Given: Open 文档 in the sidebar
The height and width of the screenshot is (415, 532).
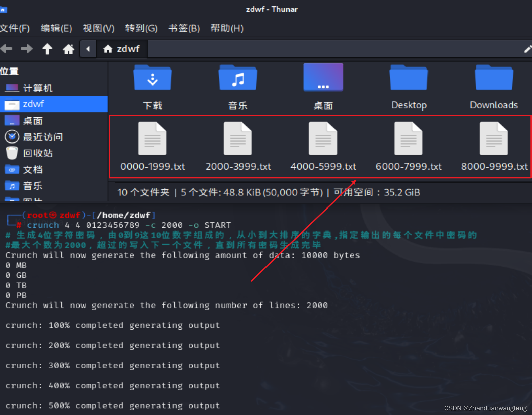Looking at the screenshot, I should [x=53, y=169].
